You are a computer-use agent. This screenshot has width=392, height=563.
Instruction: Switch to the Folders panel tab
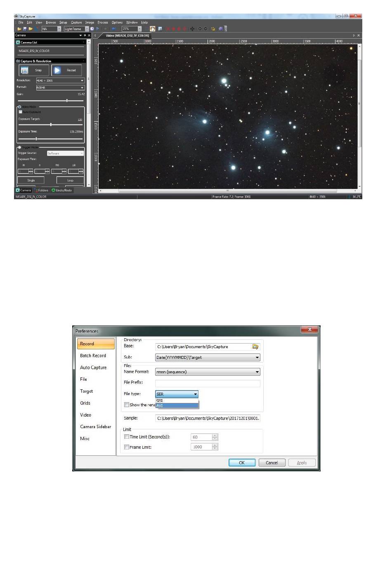42,191
